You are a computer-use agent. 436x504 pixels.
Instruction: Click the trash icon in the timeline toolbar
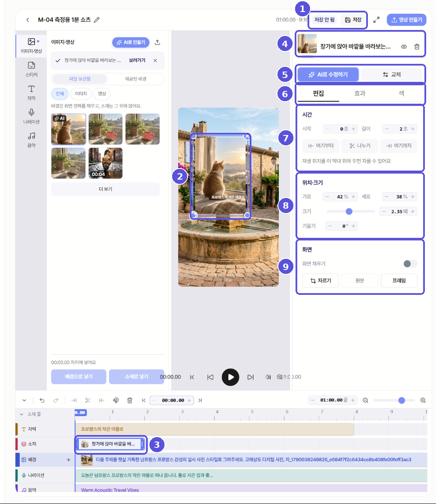(130, 400)
